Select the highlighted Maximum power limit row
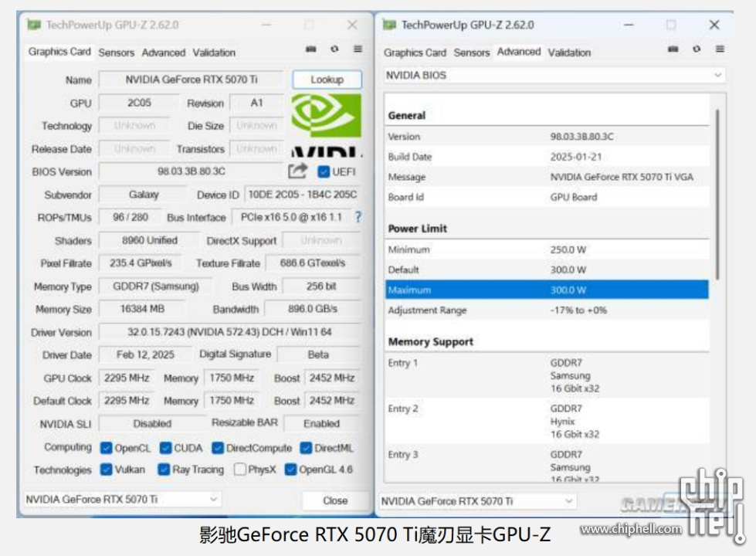 [547, 290]
